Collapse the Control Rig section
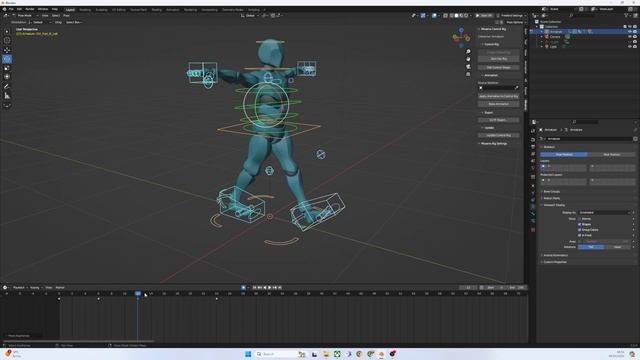Image resolution: width=640 pixels, height=360 pixels. [x=491, y=44]
